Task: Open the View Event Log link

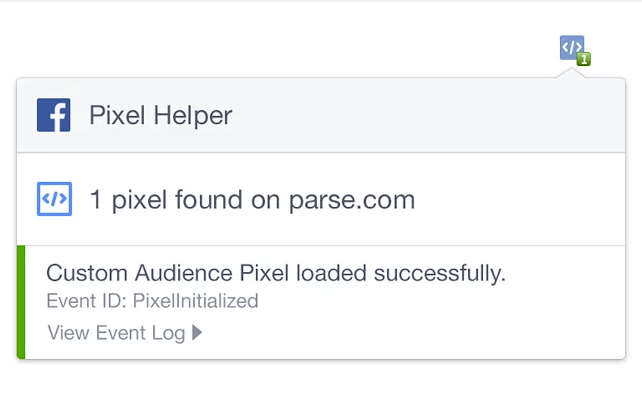Action: click(125, 333)
